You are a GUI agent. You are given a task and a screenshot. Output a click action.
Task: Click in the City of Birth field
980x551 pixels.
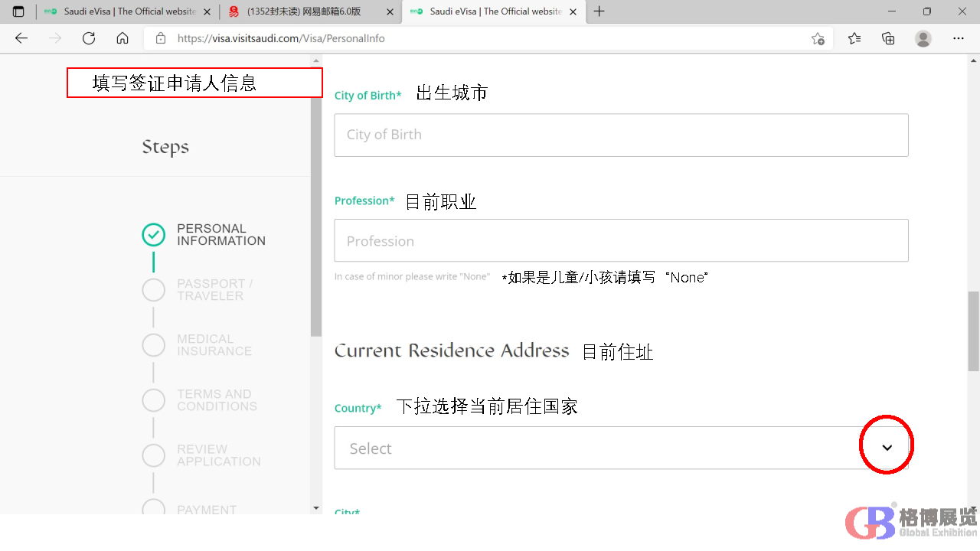pyautogui.click(x=621, y=135)
